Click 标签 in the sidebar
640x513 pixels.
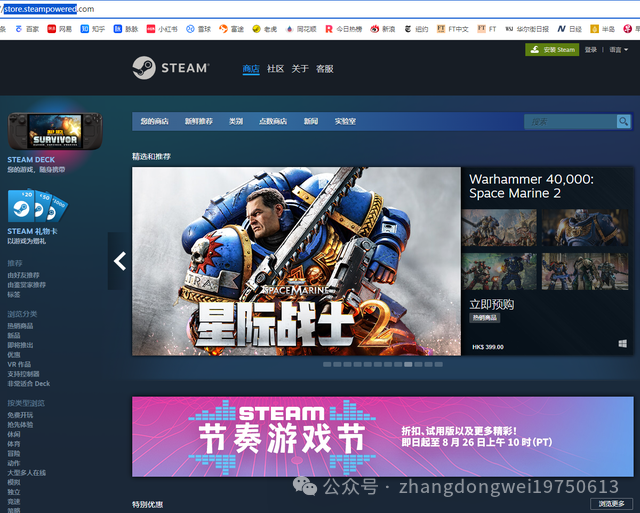13,294
